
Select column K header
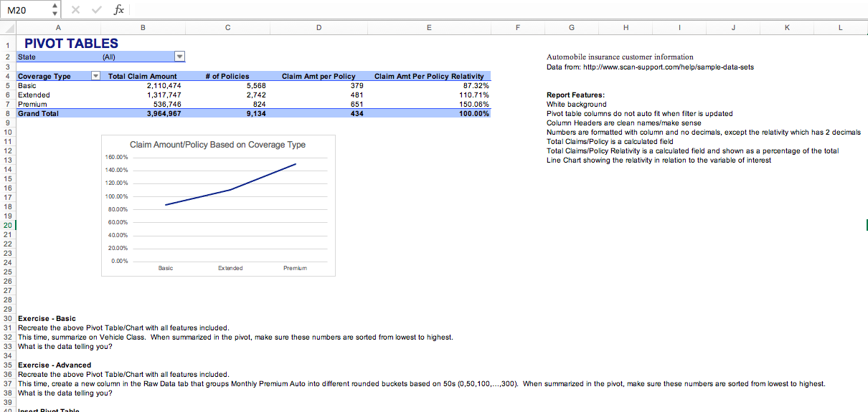(x=787, y=28)
